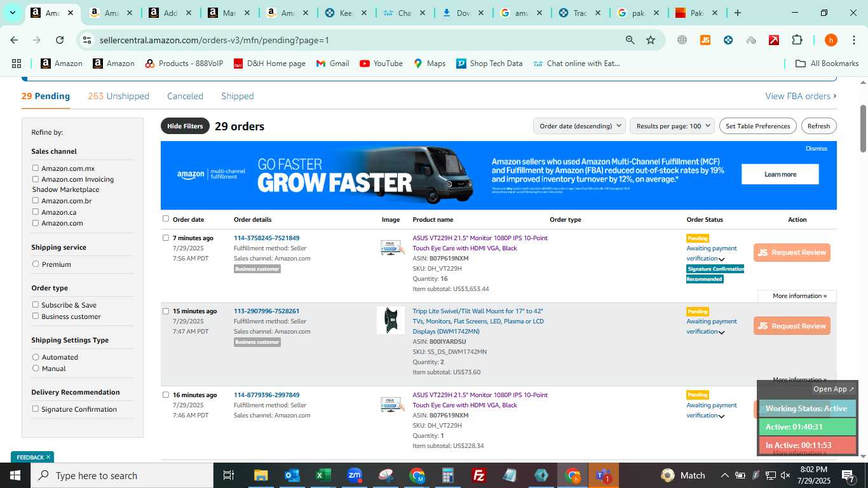The height and width of the screenshot is (488, 868).
Task: Switch to the 263 Unshipped tab
Action: pyautogui.click(x=119, y=96)
